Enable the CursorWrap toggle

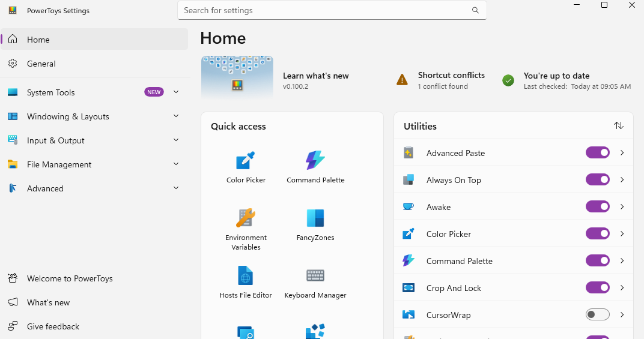click(597, 315)
